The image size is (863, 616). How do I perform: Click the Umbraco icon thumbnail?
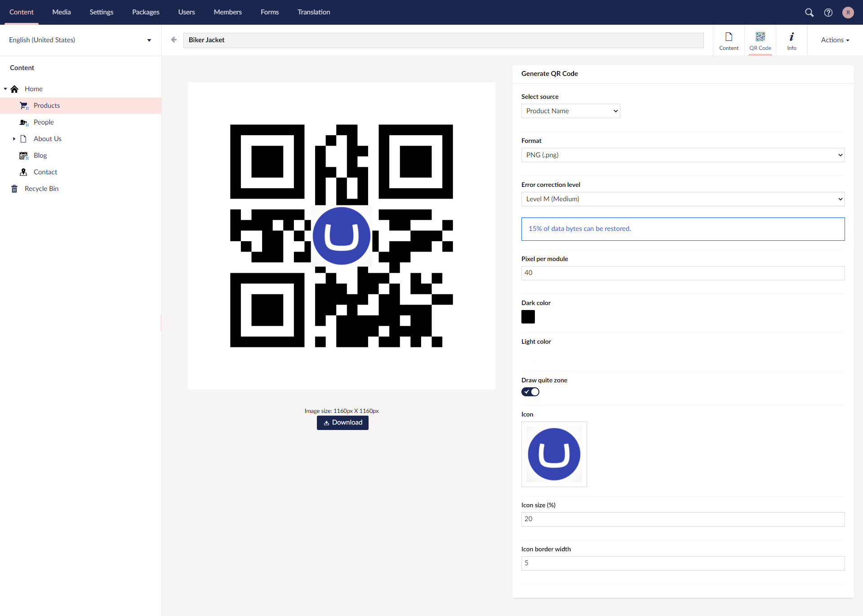554,454
